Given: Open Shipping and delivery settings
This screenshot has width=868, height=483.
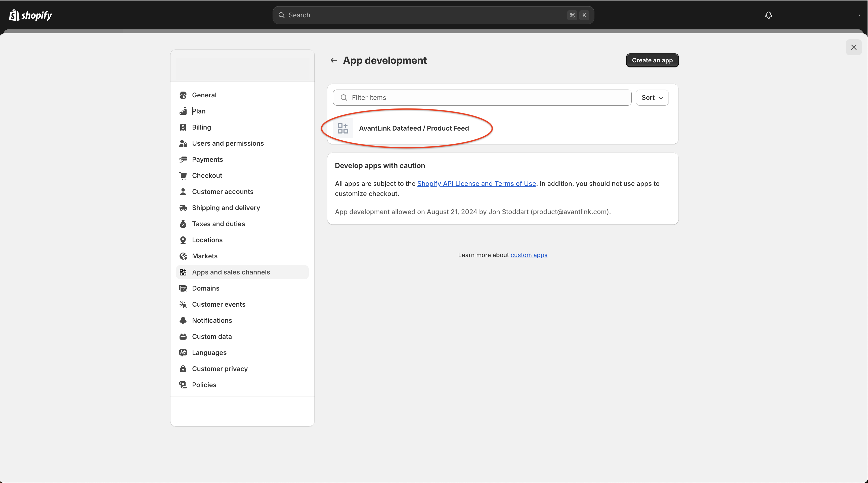Looking at the screenshot, I should pyautogui.click(x=242, y=208).
